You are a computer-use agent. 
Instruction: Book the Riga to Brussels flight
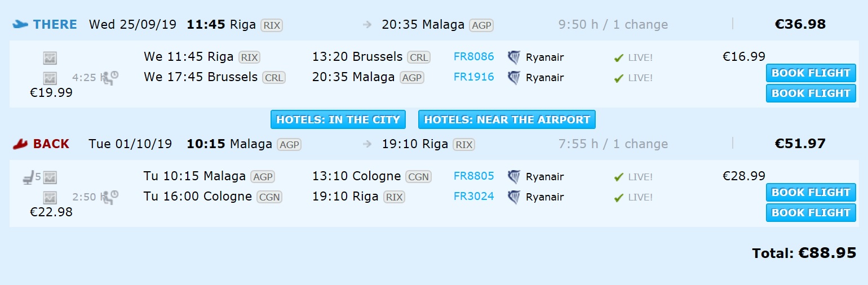point(811,73)
